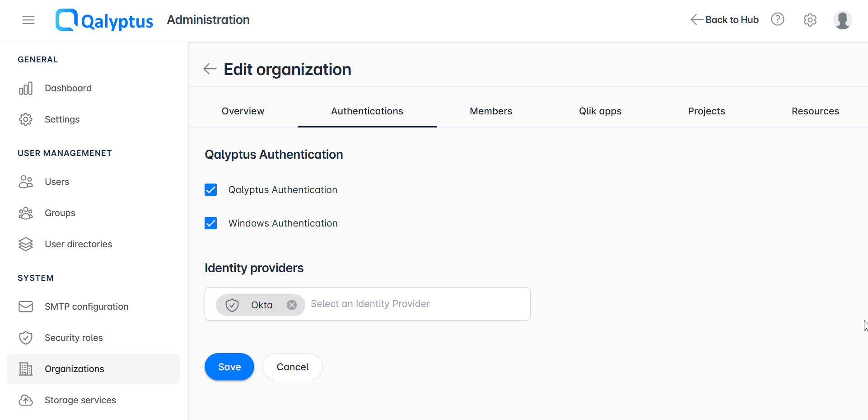Open the user avatar account menu
Screen dimensions: 868x420
pos(843,20)
